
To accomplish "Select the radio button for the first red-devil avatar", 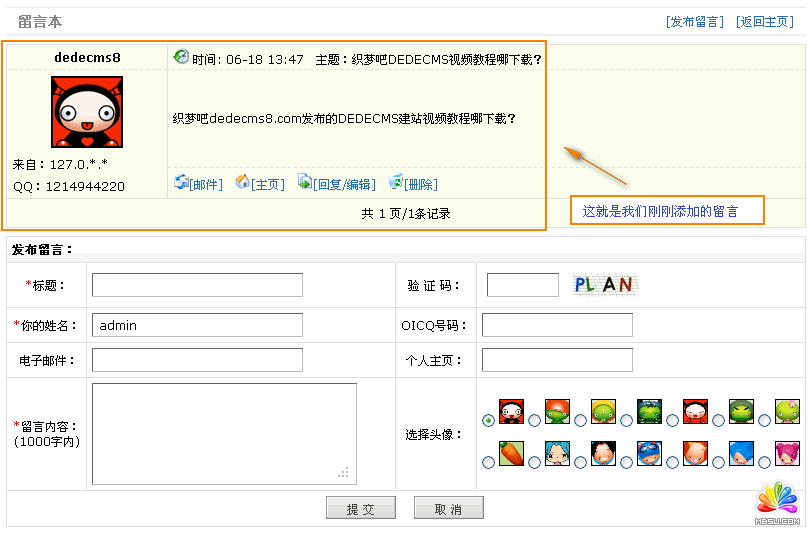I will point(487,420).
